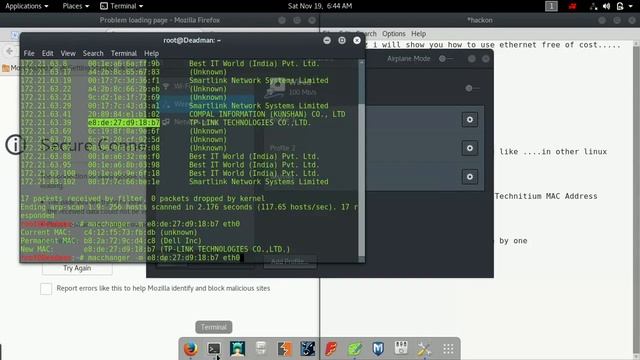Click the Problem loading page Firefox title bar
640x360 pixels.
coord(160,20)
